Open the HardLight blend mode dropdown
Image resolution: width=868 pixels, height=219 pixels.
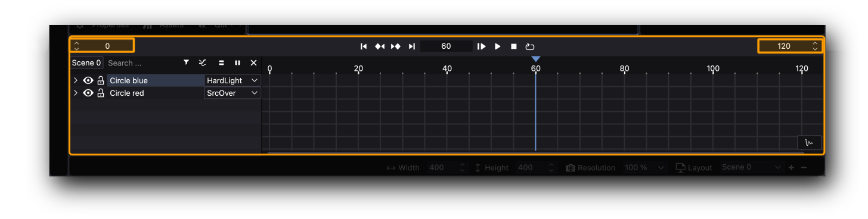(x=232, y=80)
